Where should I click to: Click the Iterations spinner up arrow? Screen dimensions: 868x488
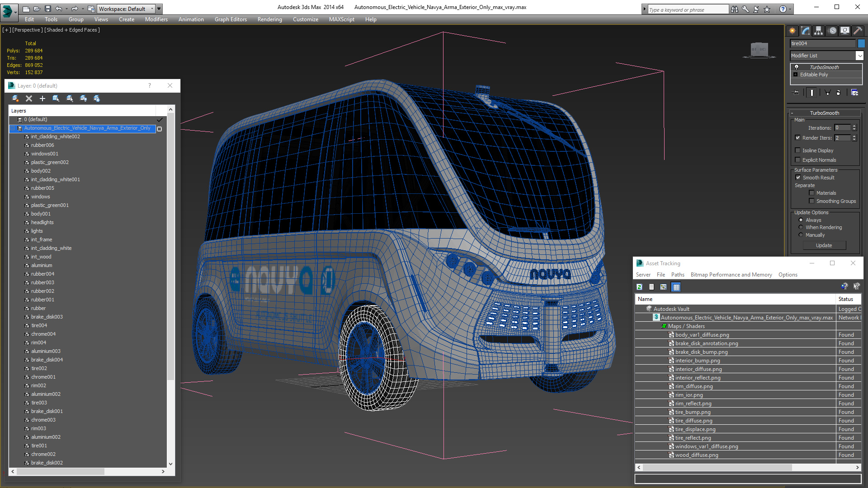point(854,126)
